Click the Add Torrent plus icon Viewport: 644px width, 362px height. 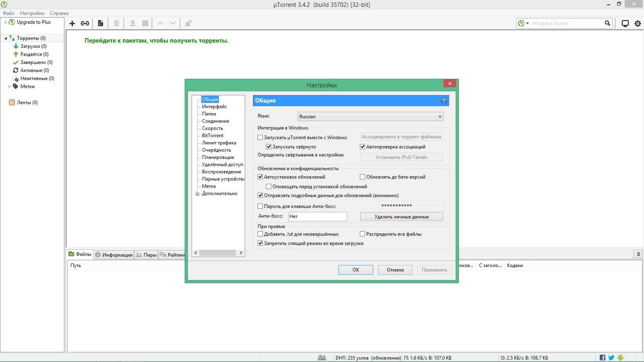[x=72, y=23]
